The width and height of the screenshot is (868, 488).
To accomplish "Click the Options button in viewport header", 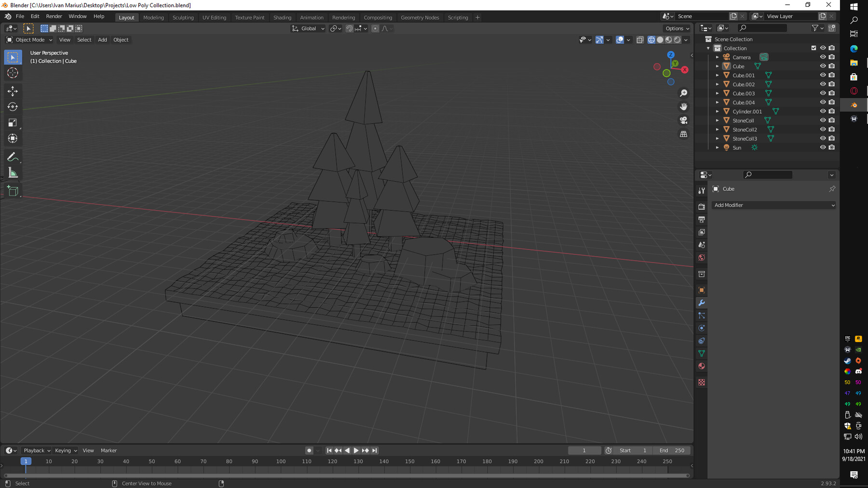I will [677, 28].
